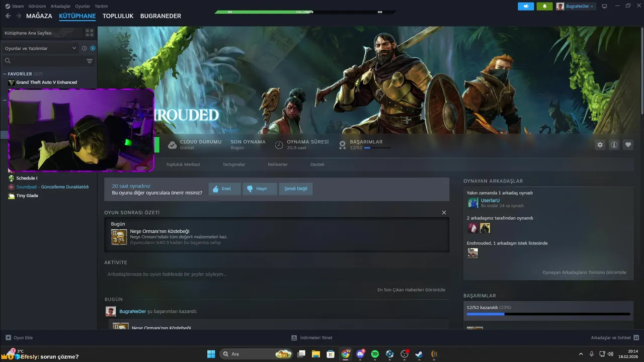
Task: Click BugraNeDer name in activity feed
Action: (x=132, y=311)
